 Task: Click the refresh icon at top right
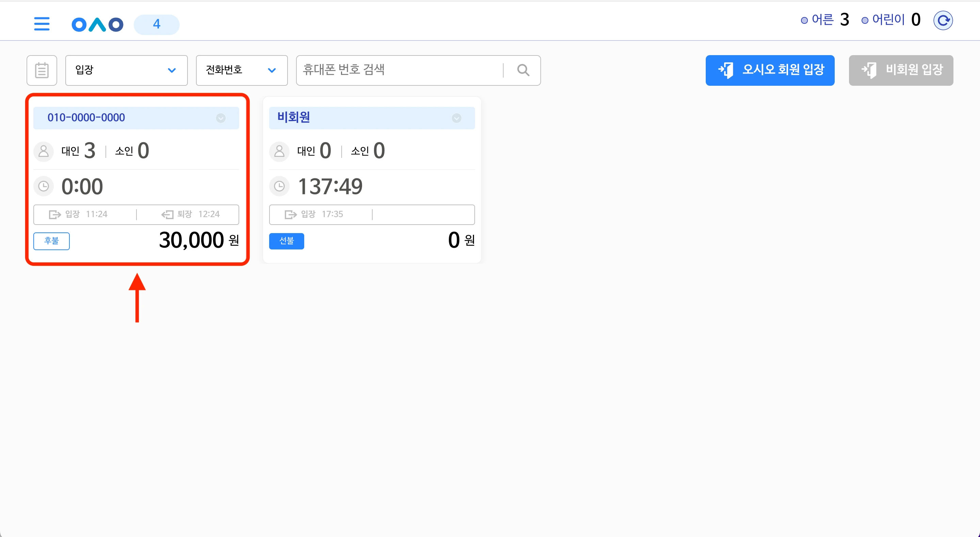[x=943, y=20]
